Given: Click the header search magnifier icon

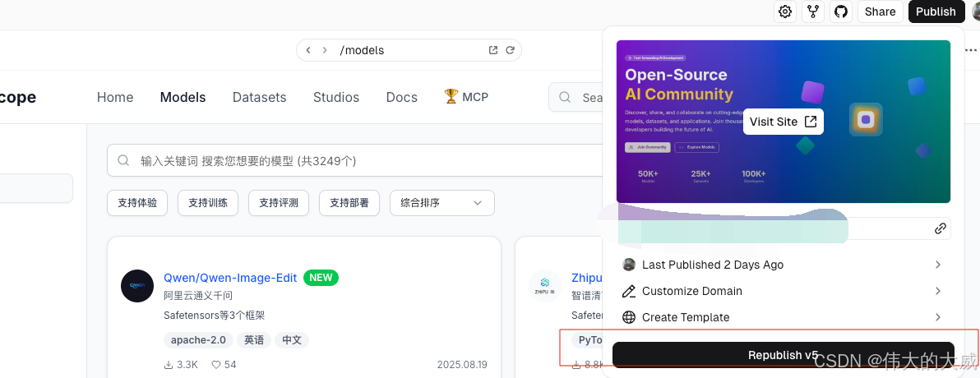Looking at the screenshot, I should (565, 97).
